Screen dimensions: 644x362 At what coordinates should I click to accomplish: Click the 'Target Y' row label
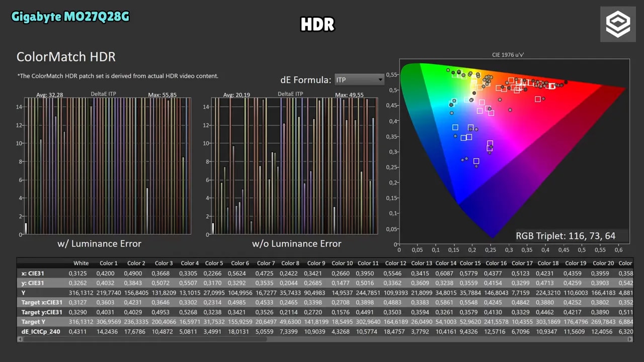click(x=34, y=322)
